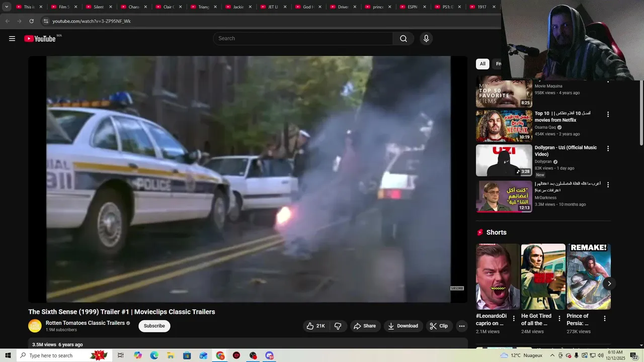Click the video player frame
Viewport: 644px width, 362px height.
tap(248, 179)
